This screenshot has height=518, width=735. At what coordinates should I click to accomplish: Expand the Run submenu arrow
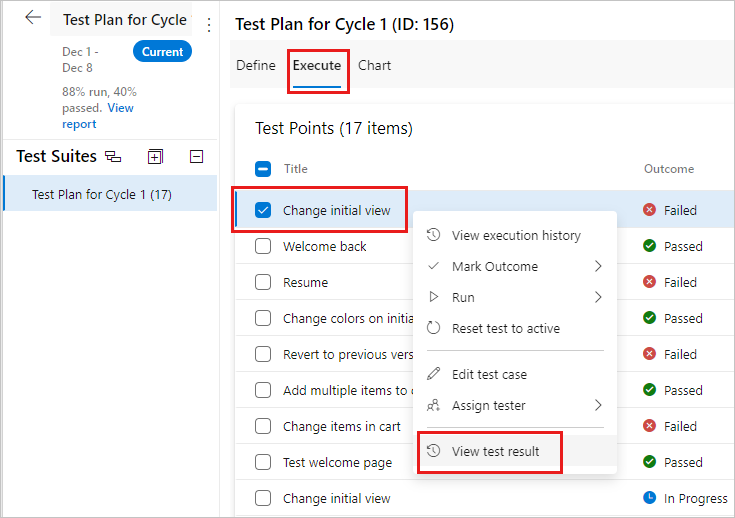click(x=598, y=297)
